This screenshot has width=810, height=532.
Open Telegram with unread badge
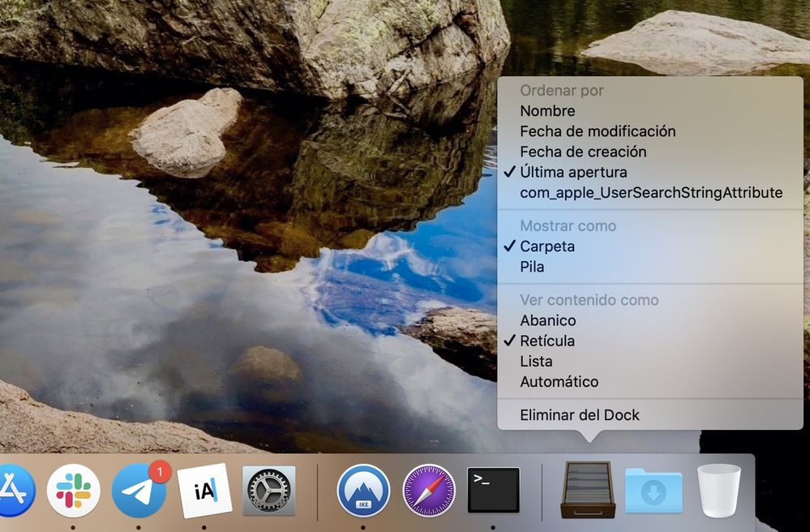[139, 491]
